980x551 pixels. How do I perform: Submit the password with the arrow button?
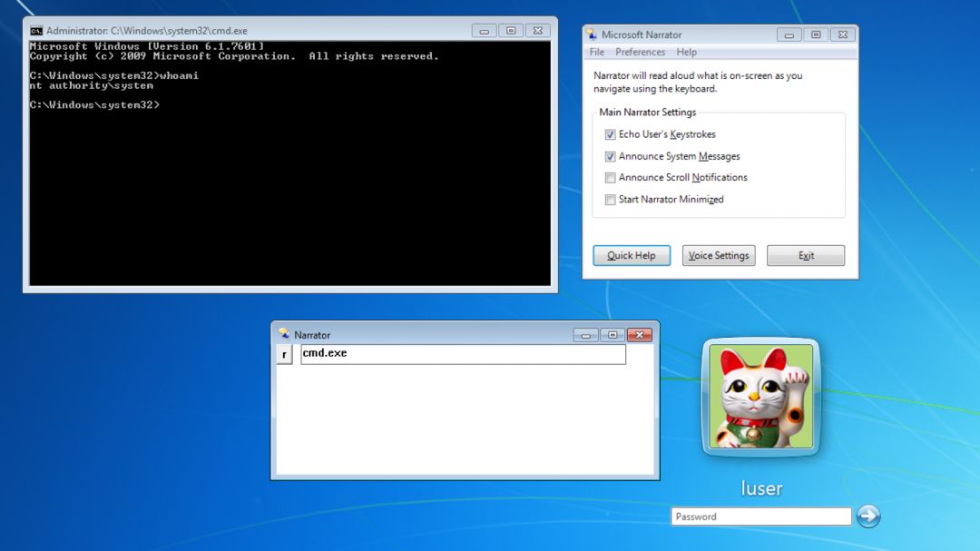coord(868,517)
